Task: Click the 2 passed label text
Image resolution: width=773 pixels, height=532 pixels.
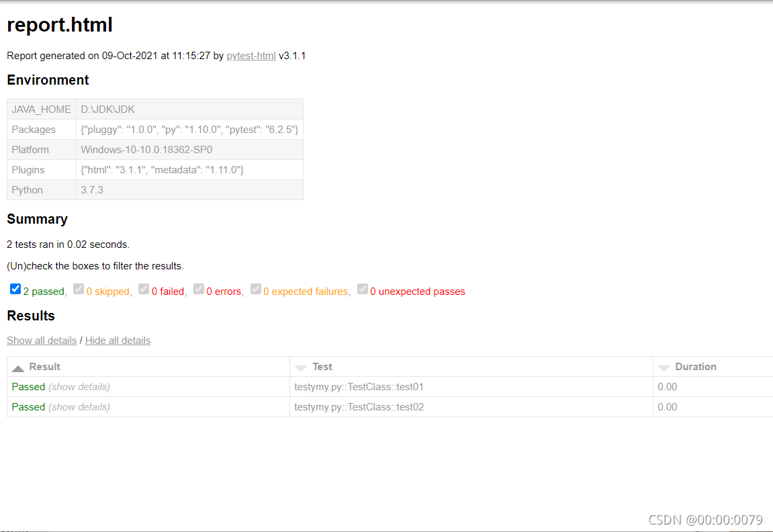Action: point(44,292)
